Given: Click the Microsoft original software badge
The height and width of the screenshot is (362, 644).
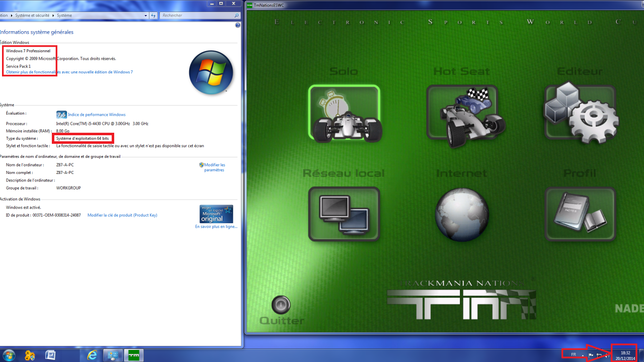Looking at the screenshot, I should tap(216, 214).
